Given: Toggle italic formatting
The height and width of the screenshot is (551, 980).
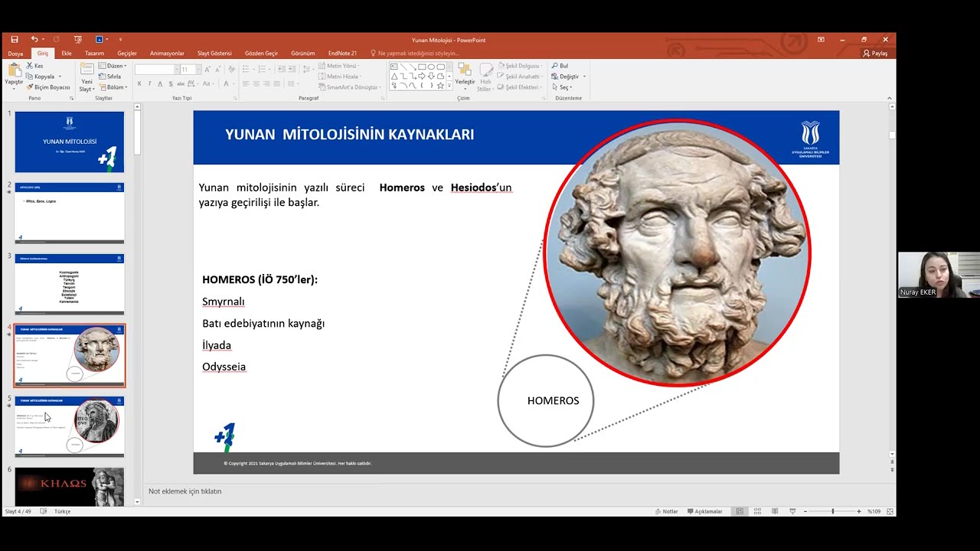Looking at the screenshot, I should pos(149,83).
